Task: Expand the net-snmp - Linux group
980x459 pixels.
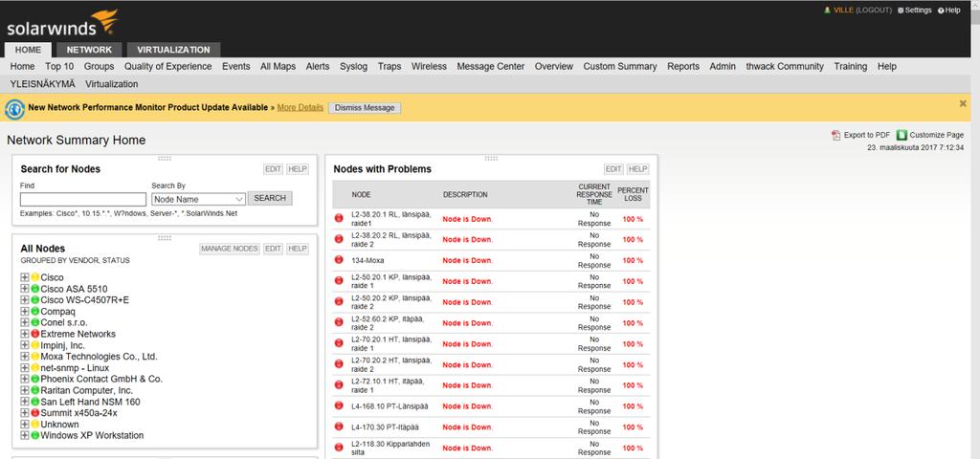Action: point(24,368)
